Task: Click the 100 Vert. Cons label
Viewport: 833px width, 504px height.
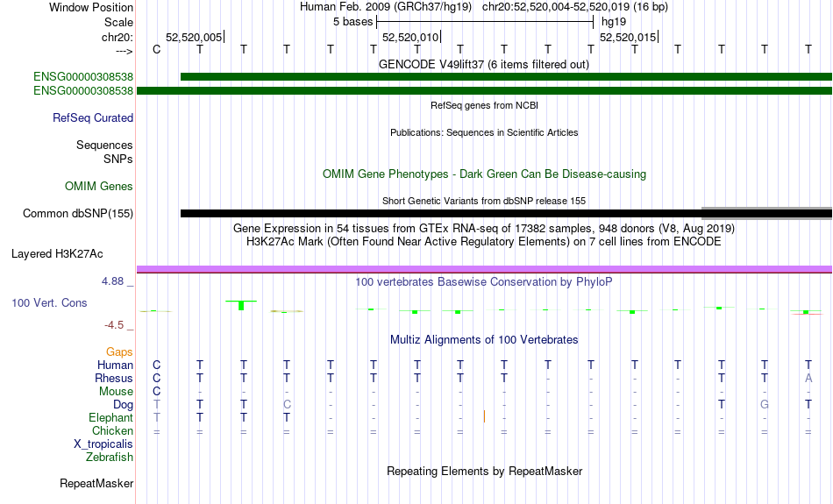Action: tap(49, 302)
